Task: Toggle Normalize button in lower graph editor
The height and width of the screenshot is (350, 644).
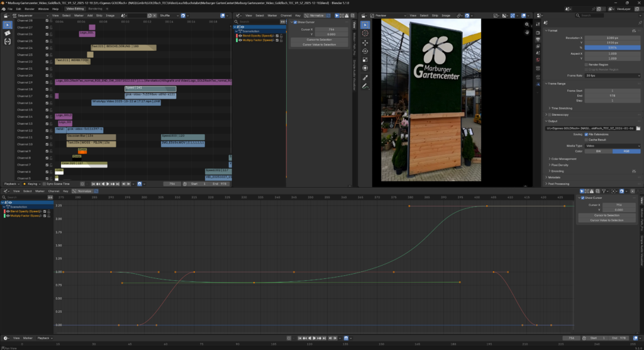Action: point(82,191)
